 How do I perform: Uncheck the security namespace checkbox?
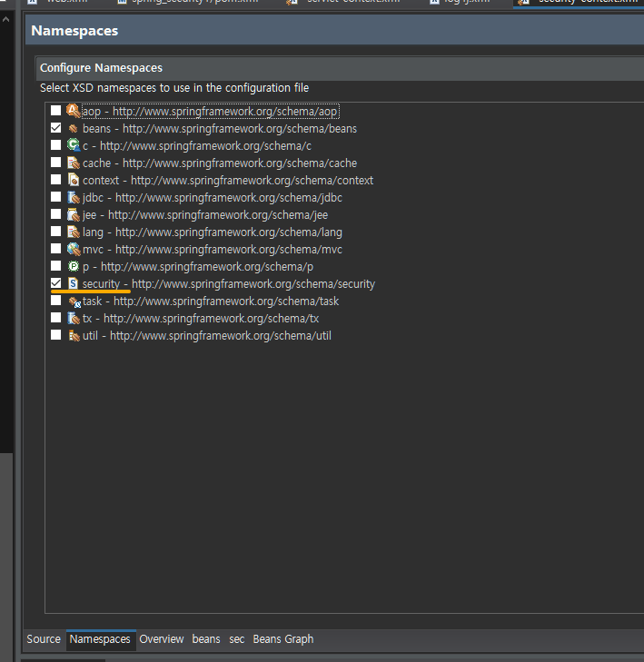tap(55, 283)
